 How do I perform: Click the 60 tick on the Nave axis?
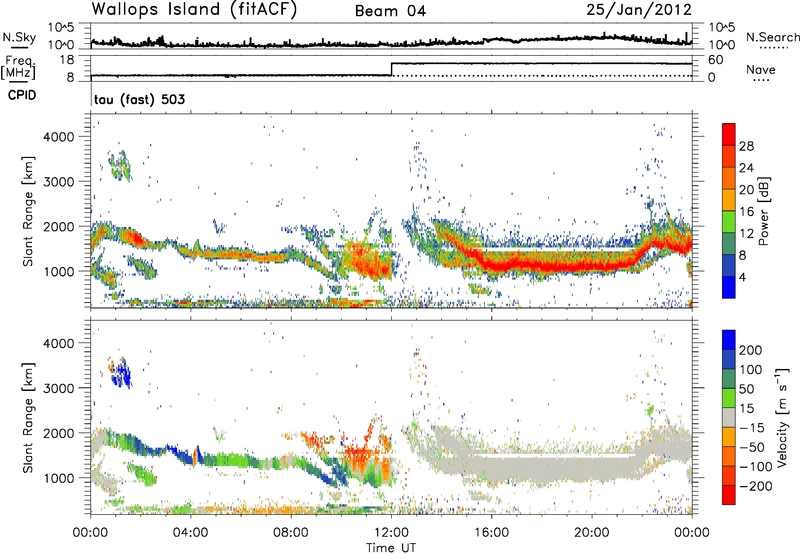[716, 60]
